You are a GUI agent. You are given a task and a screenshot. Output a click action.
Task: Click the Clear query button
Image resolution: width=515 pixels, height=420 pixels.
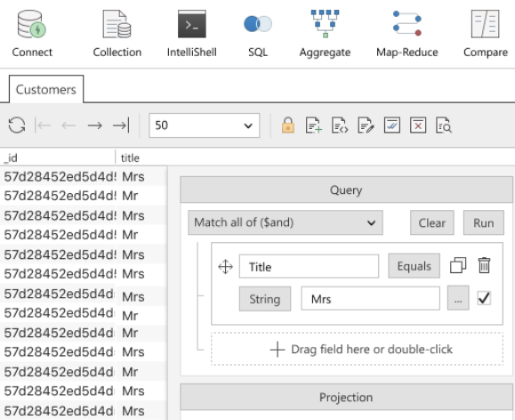pyautogui.click(x=432, y=222)
